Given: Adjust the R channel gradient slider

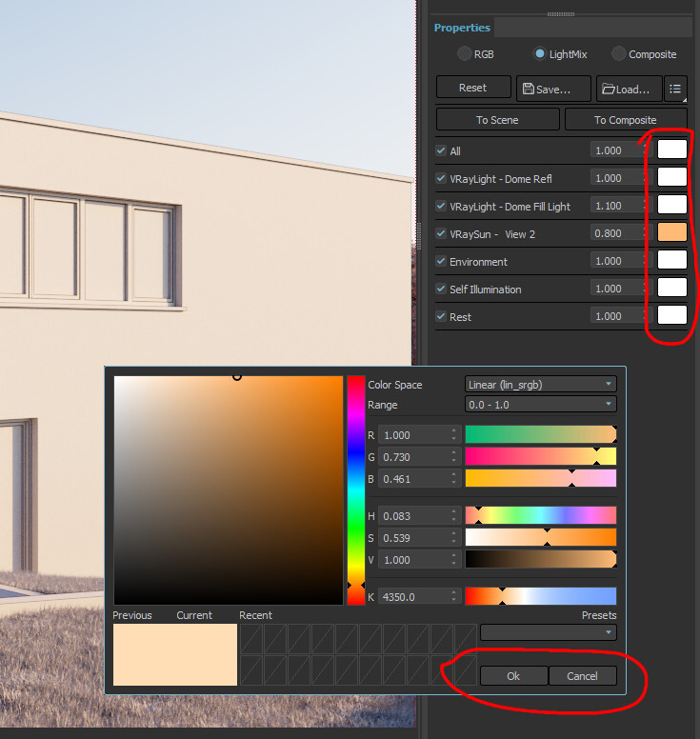Looking at the screenshot, I should click(x=541, y=434).
